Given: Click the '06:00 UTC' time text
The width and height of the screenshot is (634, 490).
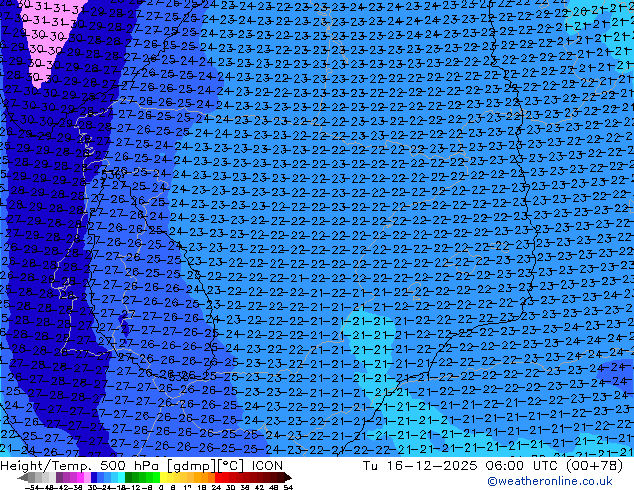Looking at the screenshot, I should click(520, 466).
